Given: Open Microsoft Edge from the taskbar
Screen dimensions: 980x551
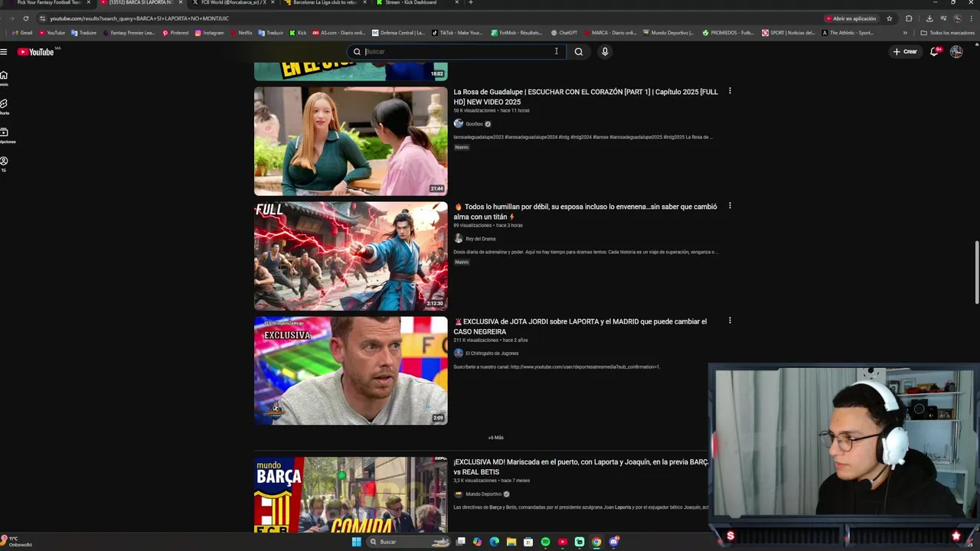Looking at the screenshot, I should click(x=495, y=542).
